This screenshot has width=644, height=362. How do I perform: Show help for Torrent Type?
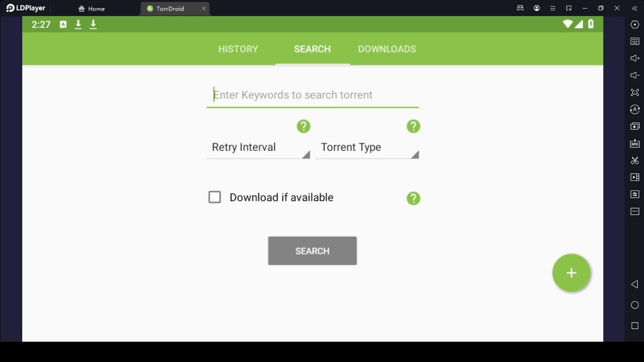413,126
